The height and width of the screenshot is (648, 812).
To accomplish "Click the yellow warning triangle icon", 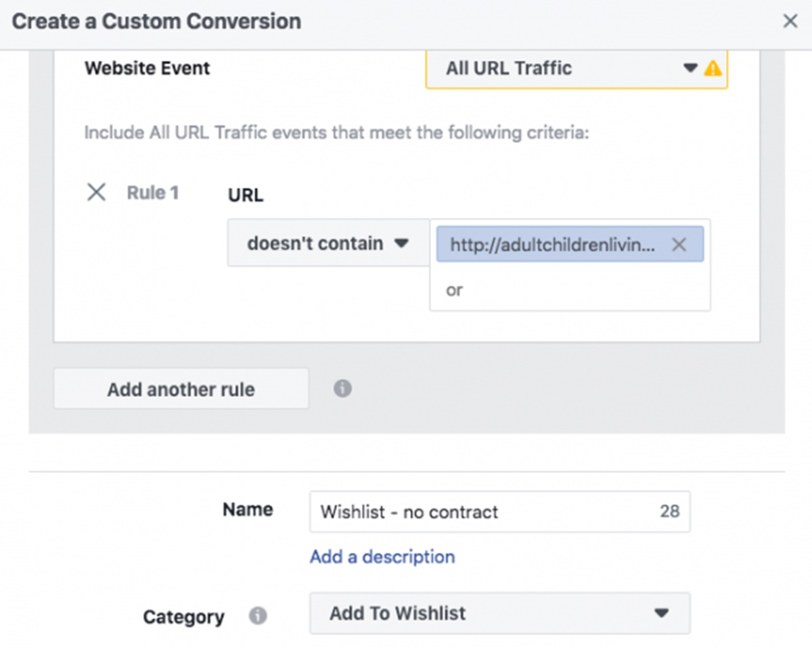I will [x=713, y=68].
